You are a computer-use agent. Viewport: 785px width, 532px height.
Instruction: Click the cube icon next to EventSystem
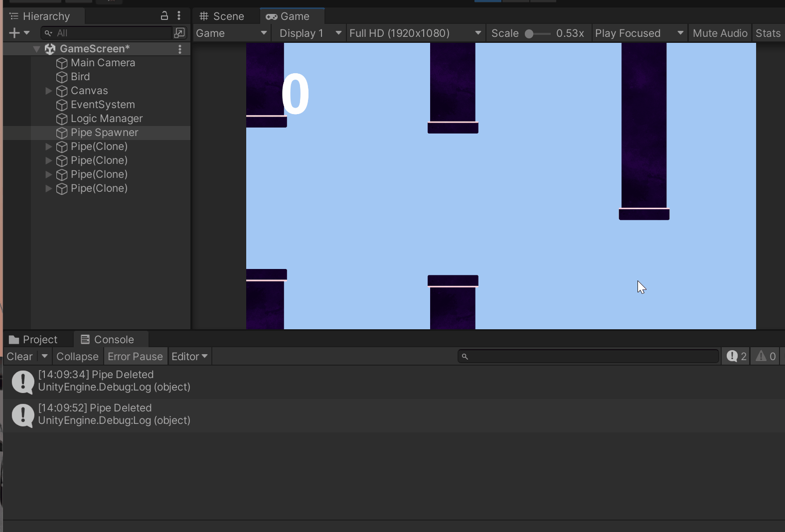tap(62, 105)
